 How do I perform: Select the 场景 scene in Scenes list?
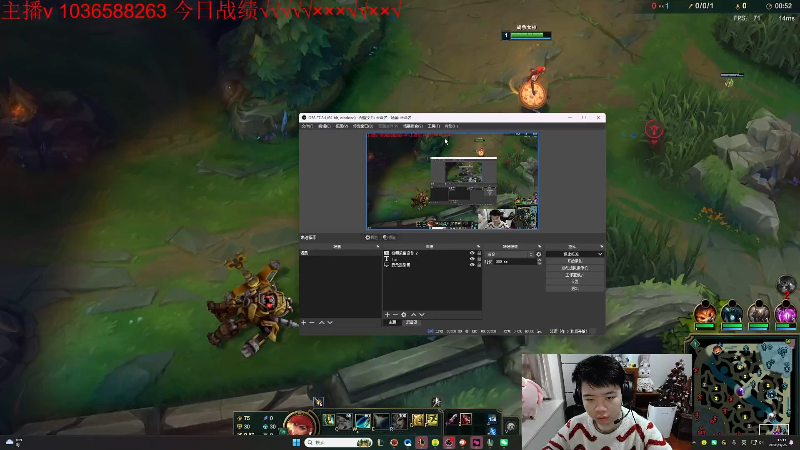(340, 253)
